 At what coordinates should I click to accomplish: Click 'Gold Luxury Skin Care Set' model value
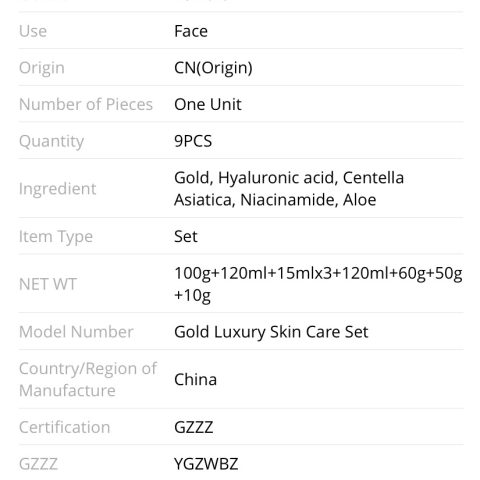pos(271,332)
